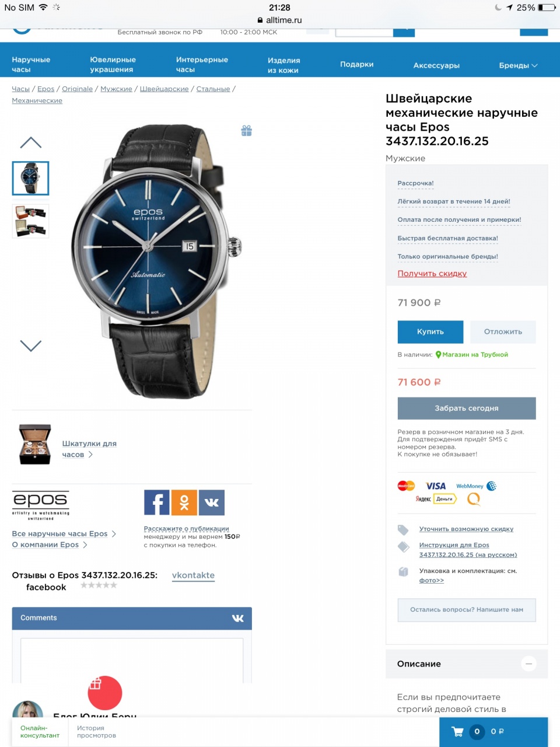Viewport: 560px width, 747px height.
Task: Click in the VK comments text field
Action: click(x=132, y=661)
